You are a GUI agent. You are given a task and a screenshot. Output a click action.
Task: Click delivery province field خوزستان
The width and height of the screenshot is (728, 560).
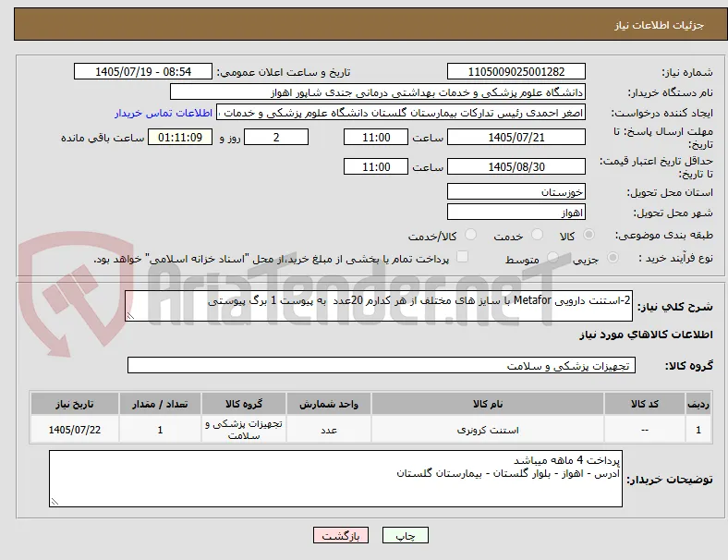click(516, 191)
